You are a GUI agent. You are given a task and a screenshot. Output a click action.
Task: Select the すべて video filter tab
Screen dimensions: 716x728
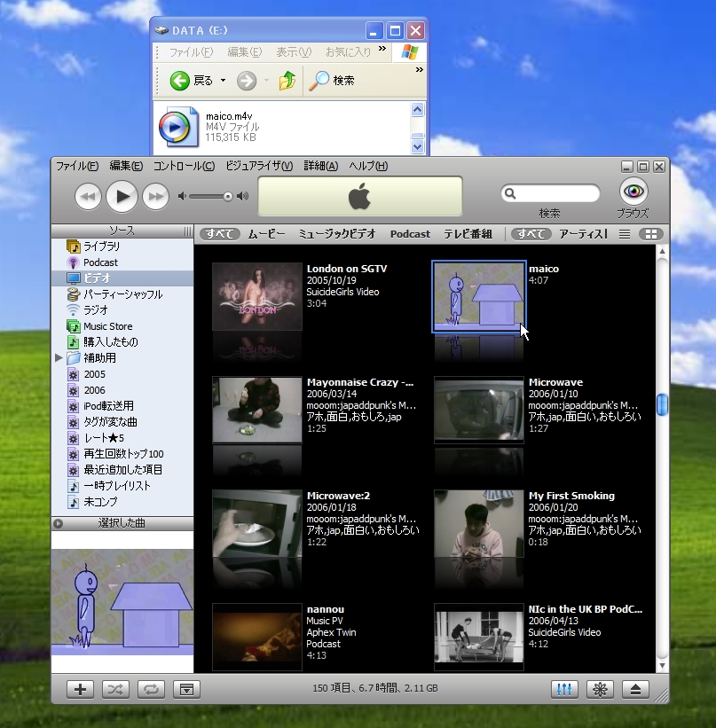click(x=220, y=234)
